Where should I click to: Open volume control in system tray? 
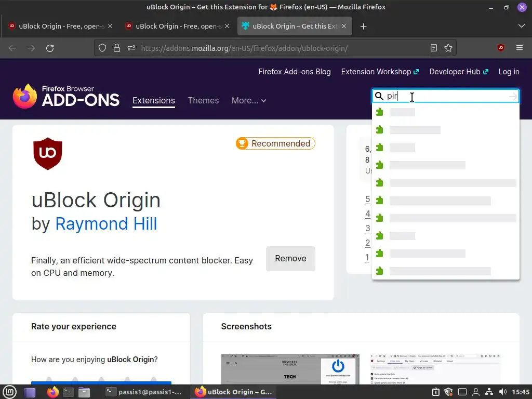click(x=503, y=392)
